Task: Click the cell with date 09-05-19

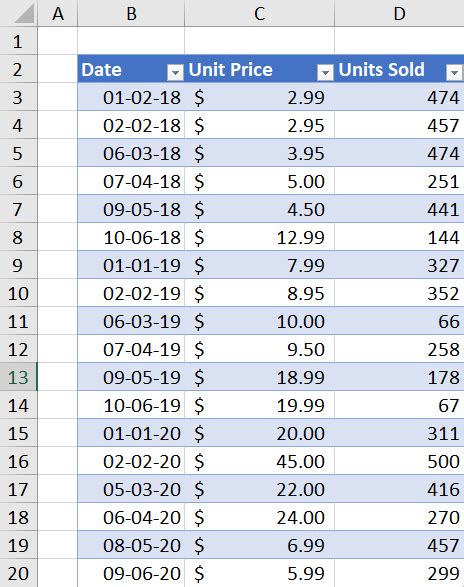Action: pos(131,377)
